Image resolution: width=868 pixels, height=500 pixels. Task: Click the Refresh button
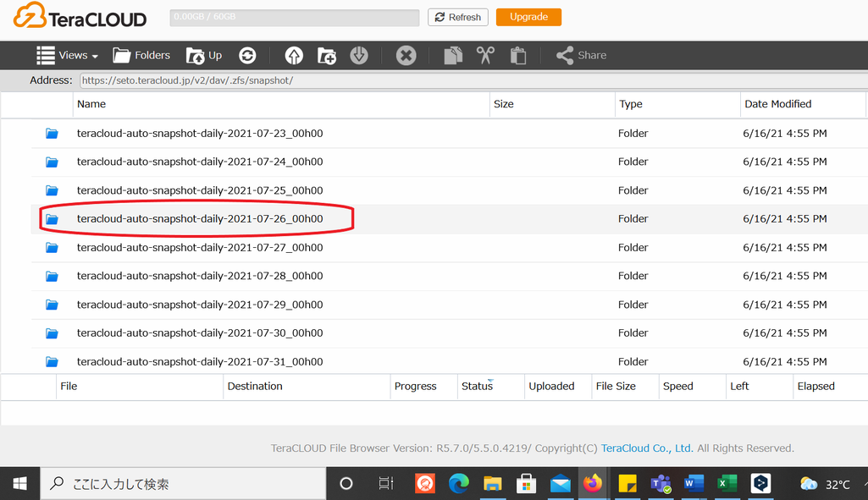pos(457,17)
